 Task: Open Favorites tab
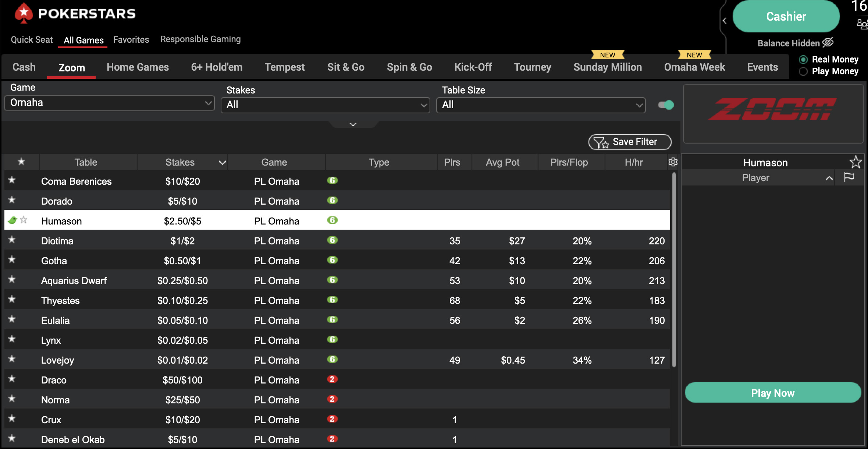[x=131, y=40]
